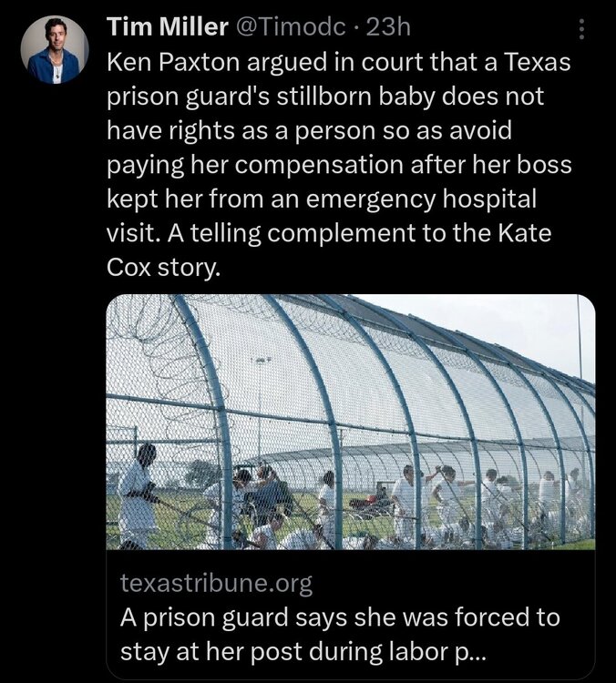616x683 pixels.
Task: Open the prison fence preview image
Action: click(351, 422)
